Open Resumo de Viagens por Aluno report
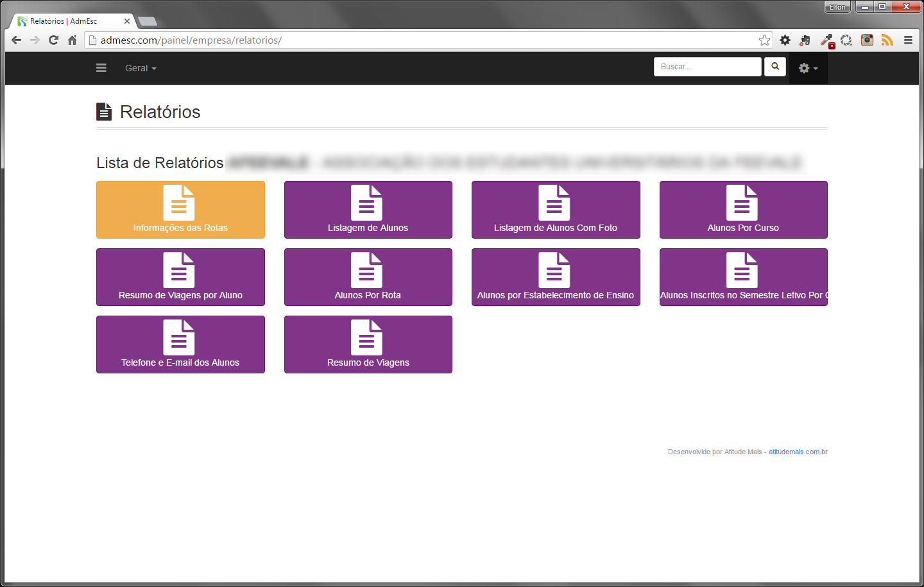The width and height of the screenshot is (924, 587). (x=180, y=277)
